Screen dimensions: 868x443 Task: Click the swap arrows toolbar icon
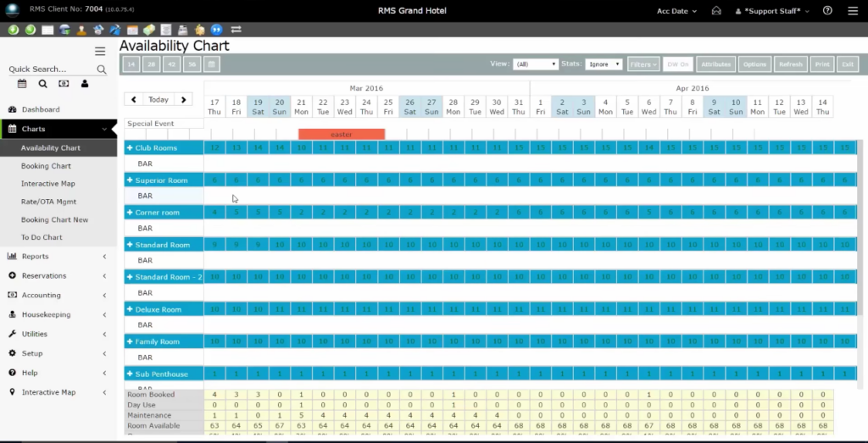pos(236,30)
